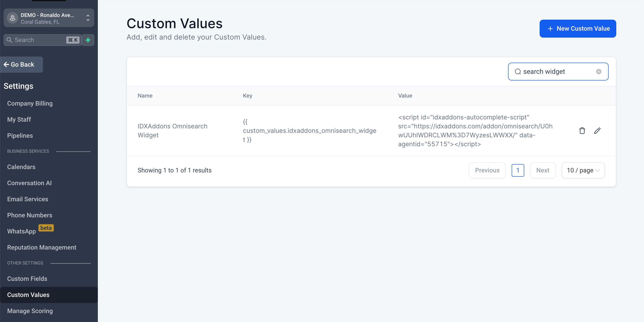
Task: Click the magnifier icon in sidebar search
Action: point(9,40)
